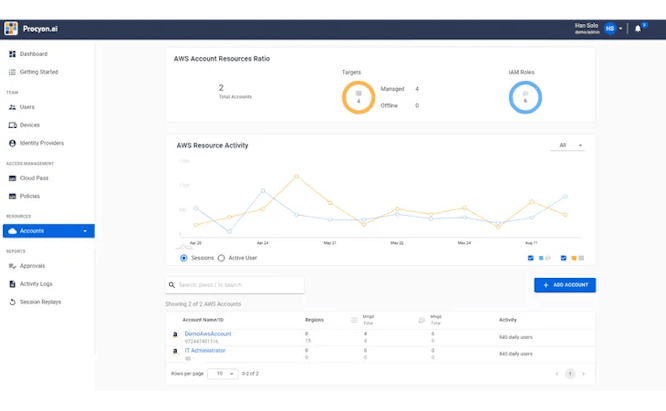Click the Targets orange donut chart

pos(358,97)
